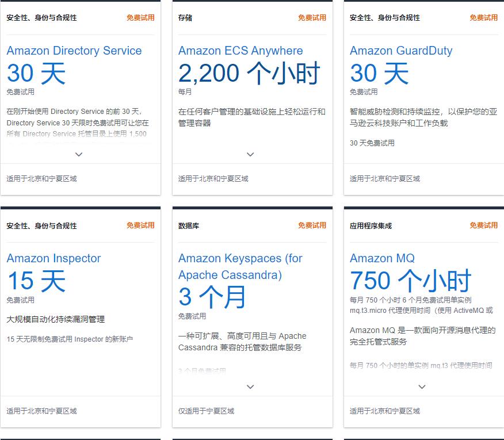
Task: Click 免费试用 tag on Keyspaces card
Action: pyautogui.click(x=312, y=225)
